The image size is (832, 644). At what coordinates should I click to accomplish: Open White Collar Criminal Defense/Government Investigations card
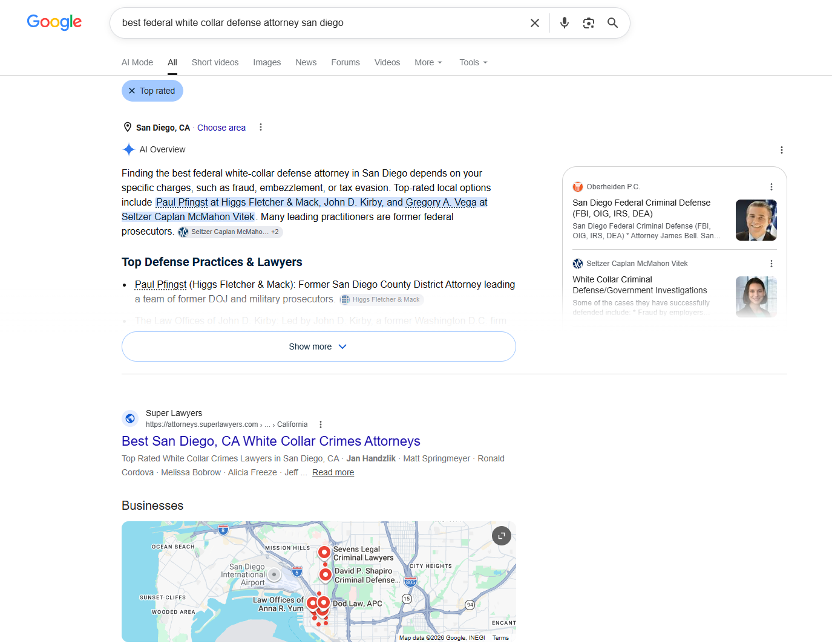640,285
